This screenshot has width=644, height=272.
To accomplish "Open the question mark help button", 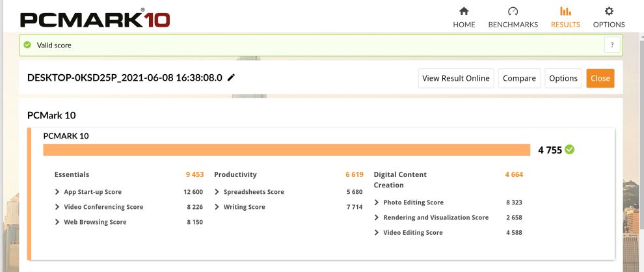I will 612,45.
